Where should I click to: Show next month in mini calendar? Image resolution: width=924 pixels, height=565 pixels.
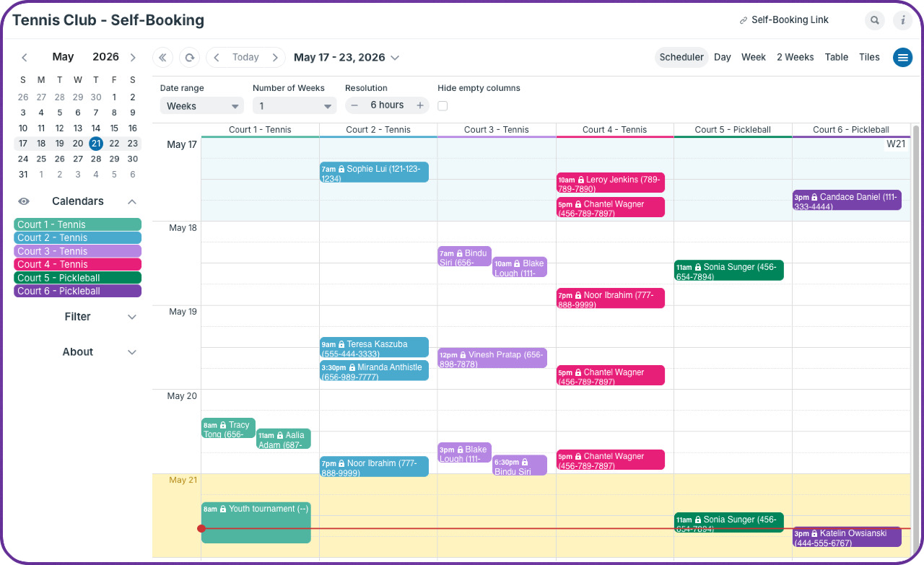133,57
